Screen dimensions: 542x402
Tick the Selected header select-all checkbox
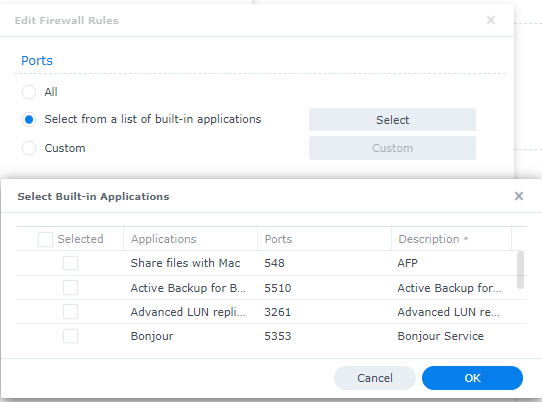(x=45, y=239)
